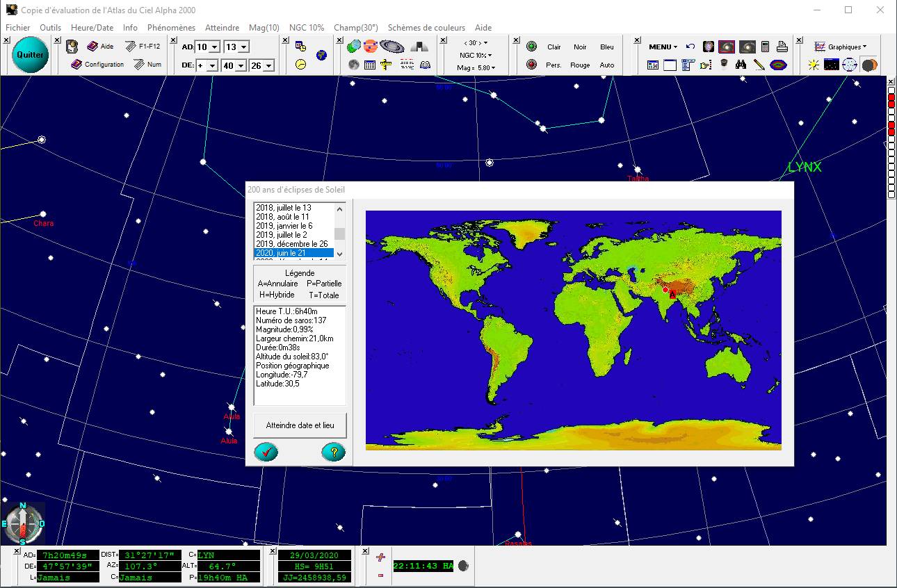Open the Mag = 5.80 dropdown

[x=476, y=68]
